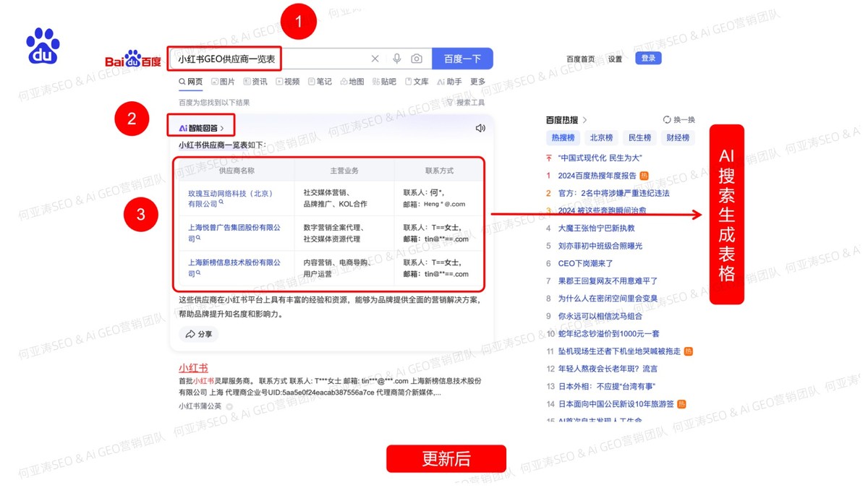Expand the AI 智能回答 header
This screenshot has width=868, height=488.
[x=202, y=128]
